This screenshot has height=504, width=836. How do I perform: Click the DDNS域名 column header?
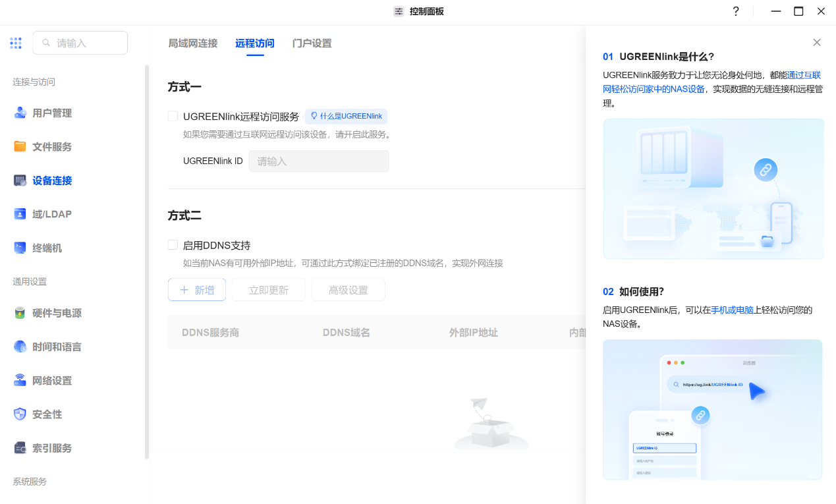pos(347,333)
